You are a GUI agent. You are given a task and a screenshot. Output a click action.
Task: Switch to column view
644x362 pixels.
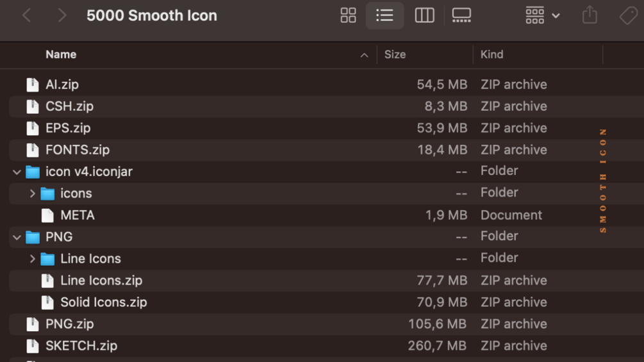[x=424, y=15]
